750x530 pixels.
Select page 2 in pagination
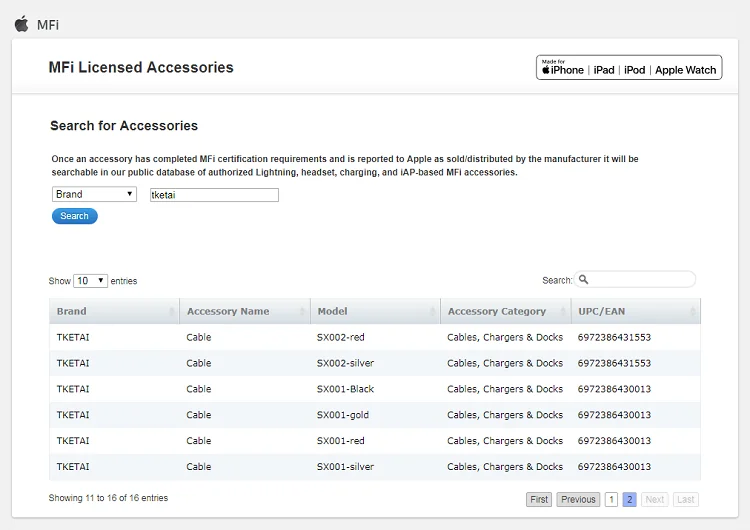click(x=629, y=499)
